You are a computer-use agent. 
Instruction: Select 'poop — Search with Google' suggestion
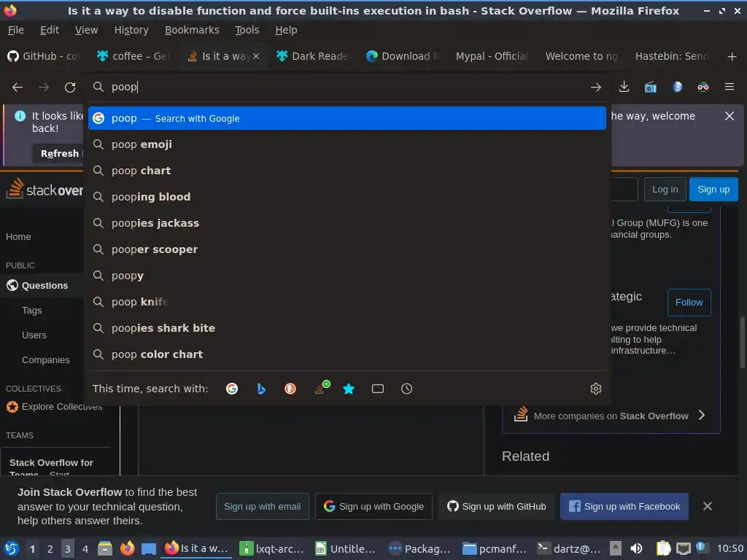(347, 118)
